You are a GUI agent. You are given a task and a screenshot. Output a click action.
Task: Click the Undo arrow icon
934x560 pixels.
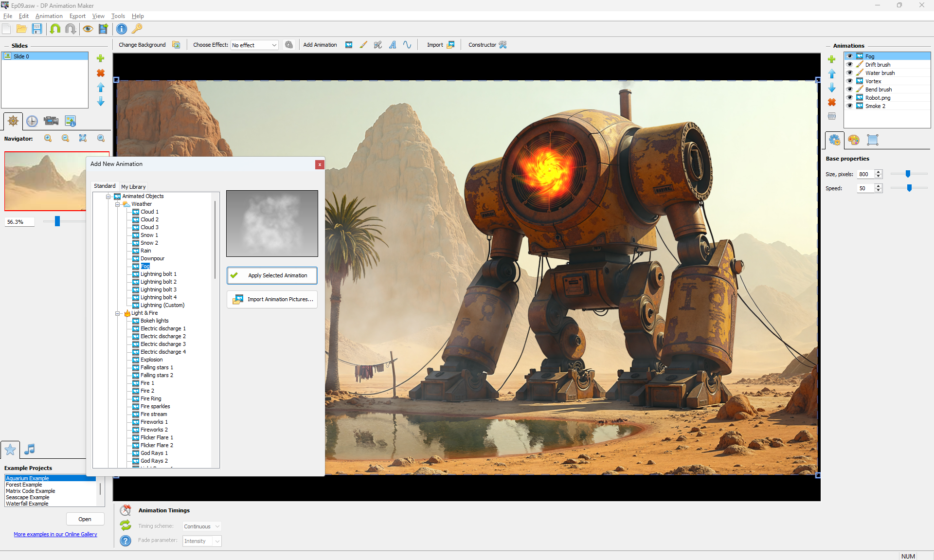[x=55, y=29]
